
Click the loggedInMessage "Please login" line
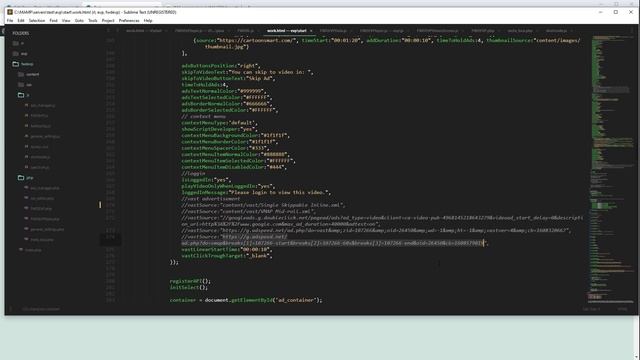tap(256, 192)
